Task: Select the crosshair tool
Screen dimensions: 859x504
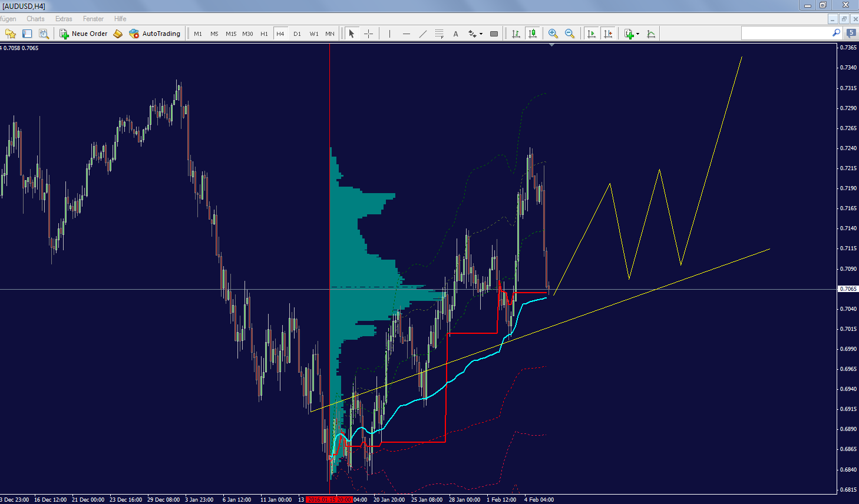Action: (x=369, y=34)
